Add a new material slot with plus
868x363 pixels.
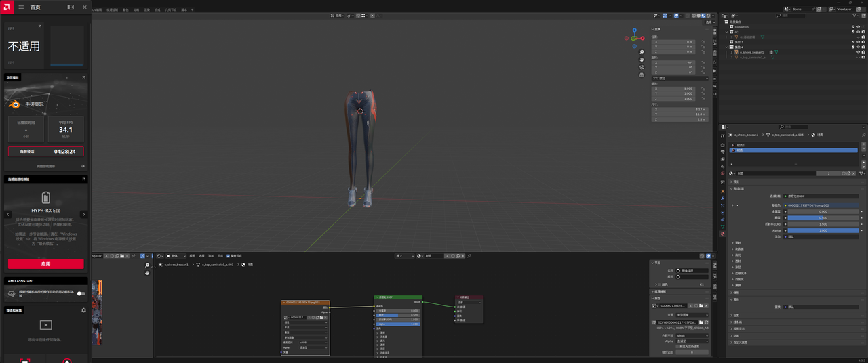pos(863,145)
